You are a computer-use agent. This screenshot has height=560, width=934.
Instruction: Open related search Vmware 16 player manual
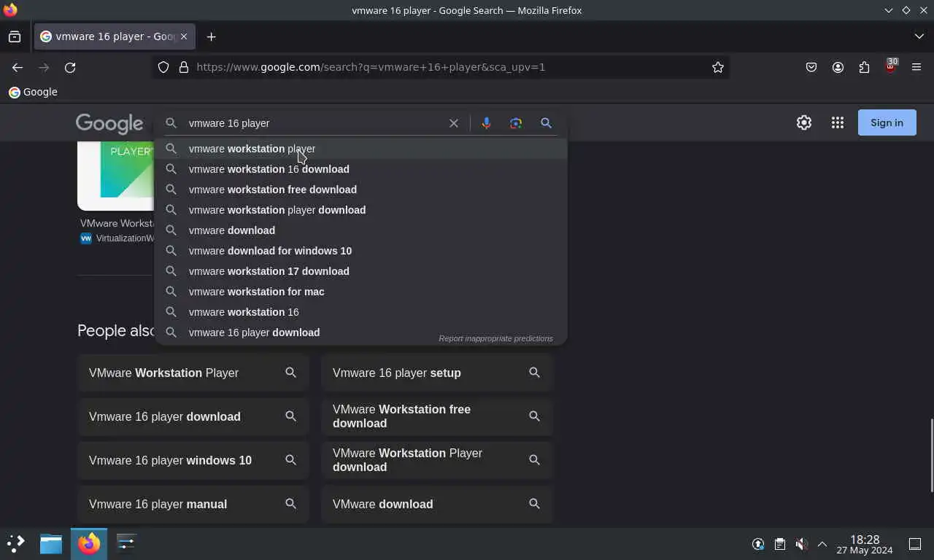point(193,504)
